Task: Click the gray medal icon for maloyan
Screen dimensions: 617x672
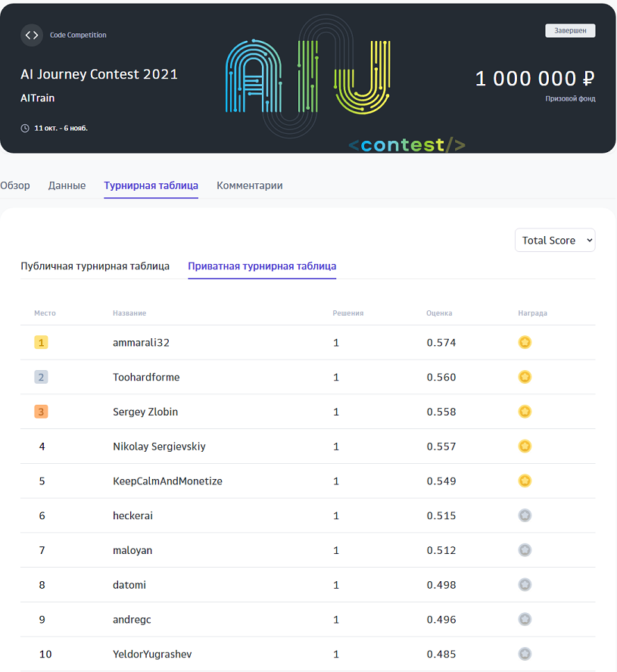Action: 525,550
